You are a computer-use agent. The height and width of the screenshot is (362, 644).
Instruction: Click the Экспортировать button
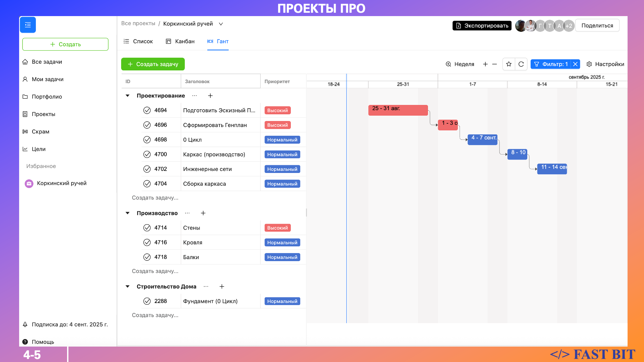tap(482, 25)
